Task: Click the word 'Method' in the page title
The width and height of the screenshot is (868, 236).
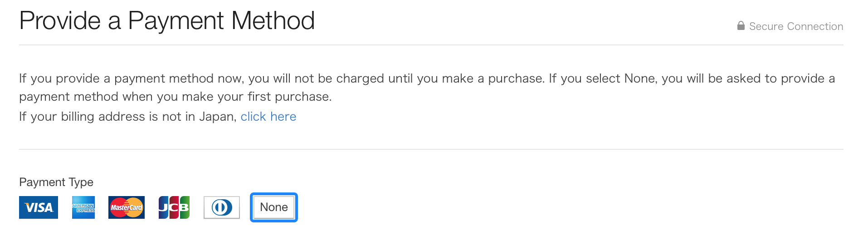Action: [273, 21]
